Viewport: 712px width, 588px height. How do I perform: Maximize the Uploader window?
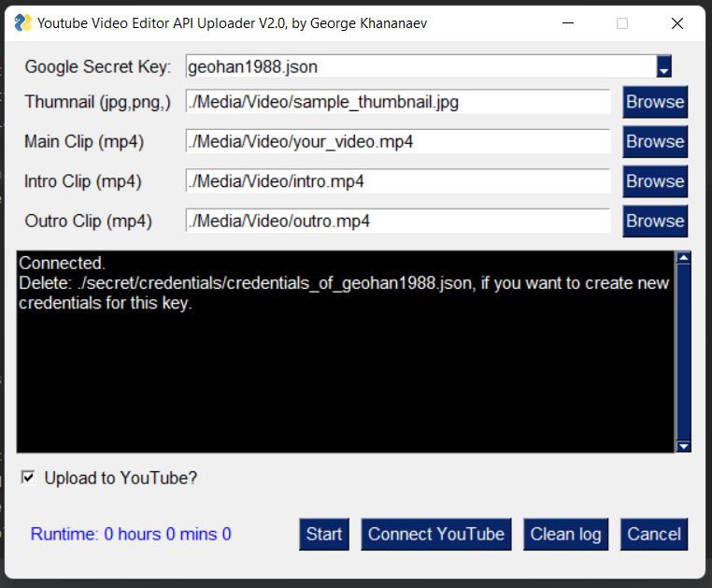(x=622, y=23)
